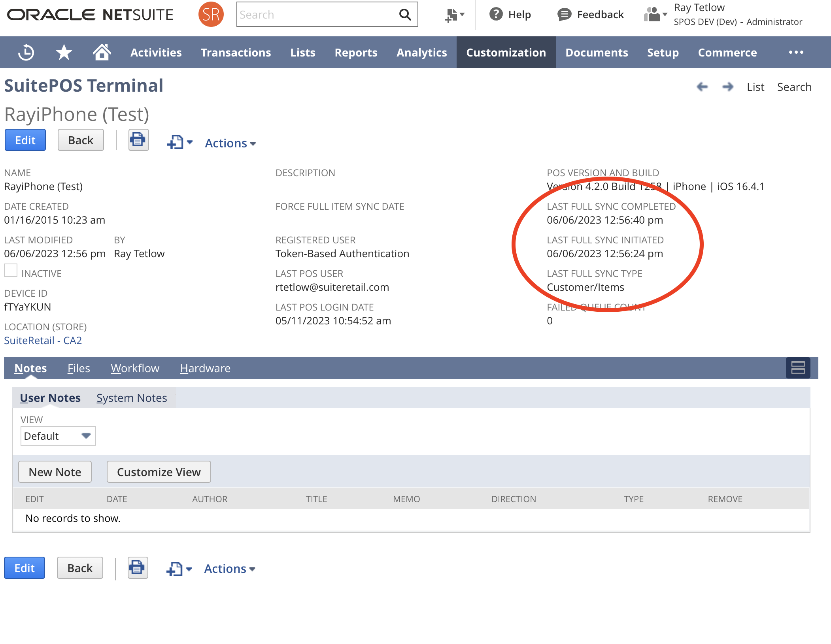
Task: Click the MEMO column header
Action: point(406,499)
